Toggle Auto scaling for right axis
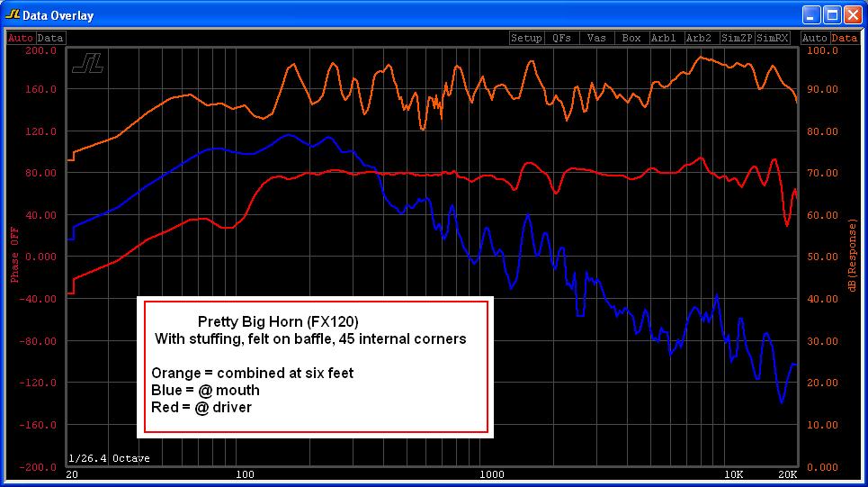This screenshot has width=868, height=487. pos(814,38)
